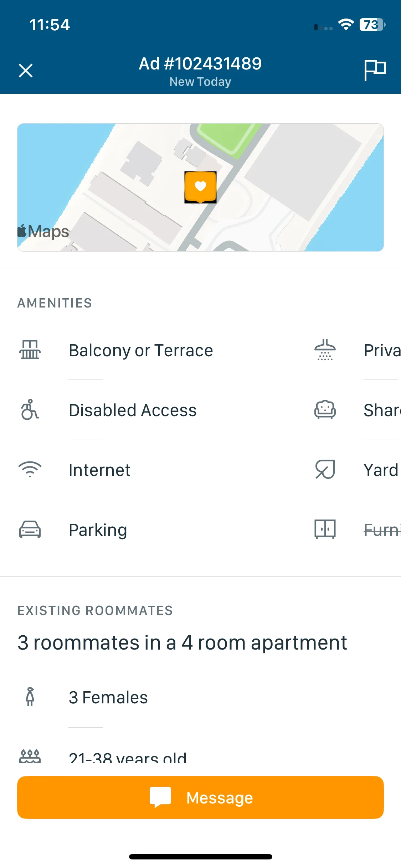
Task: Tap the orange heart map pin
Action: [x=200, y=187]
